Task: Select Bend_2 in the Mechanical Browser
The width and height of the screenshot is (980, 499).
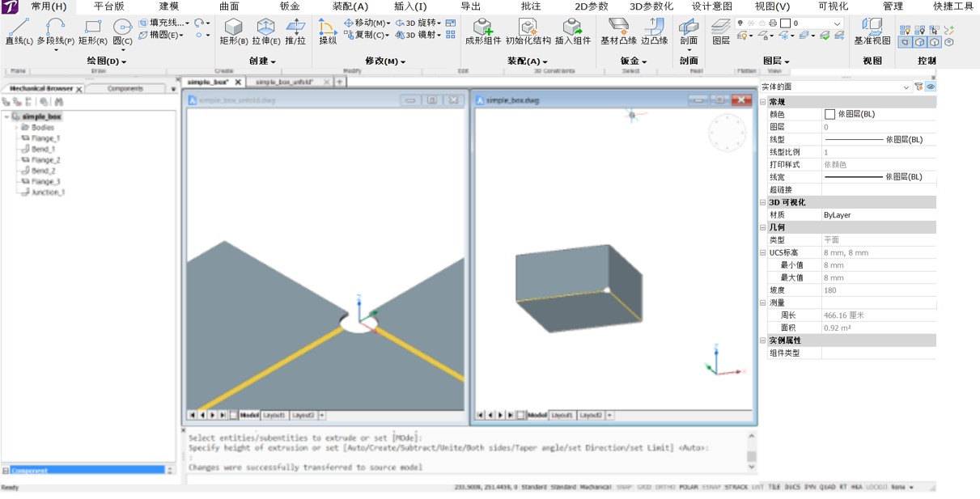Action: [x=44, y=171]
